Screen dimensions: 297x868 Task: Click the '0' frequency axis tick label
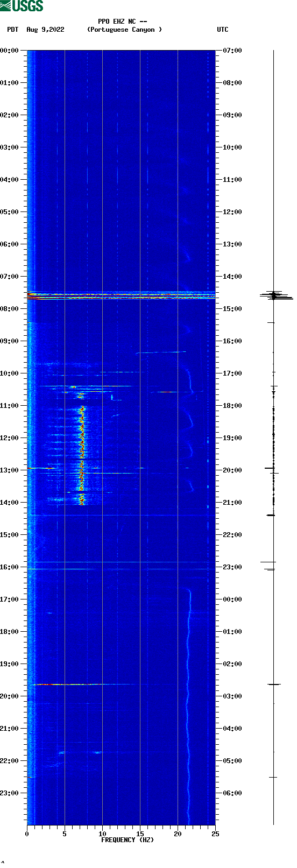[27, 834]
